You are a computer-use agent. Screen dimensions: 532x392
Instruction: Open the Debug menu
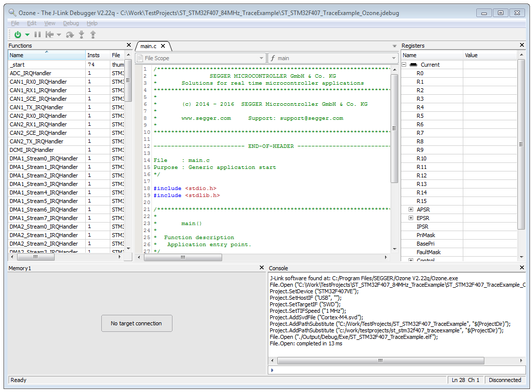click(x=71, y=23)
